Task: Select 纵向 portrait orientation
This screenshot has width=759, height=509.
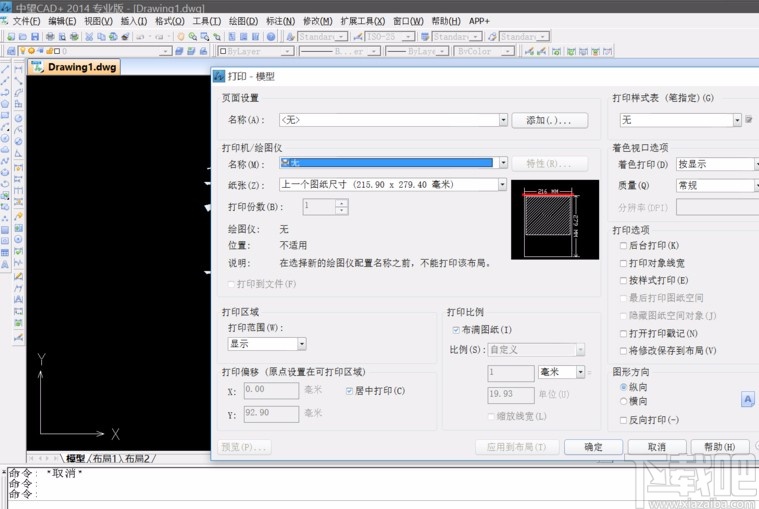Action: (623, 387)
